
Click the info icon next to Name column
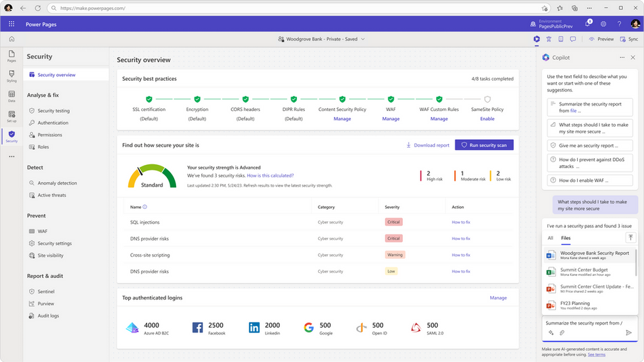[145, 207]
